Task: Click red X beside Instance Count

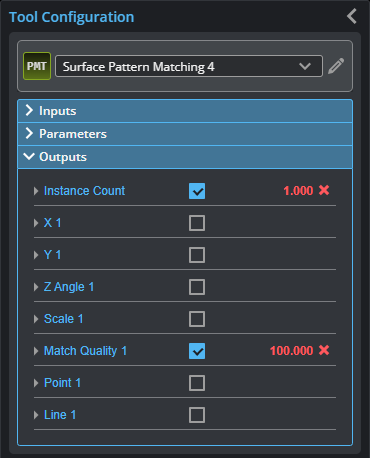Action: 324,190
